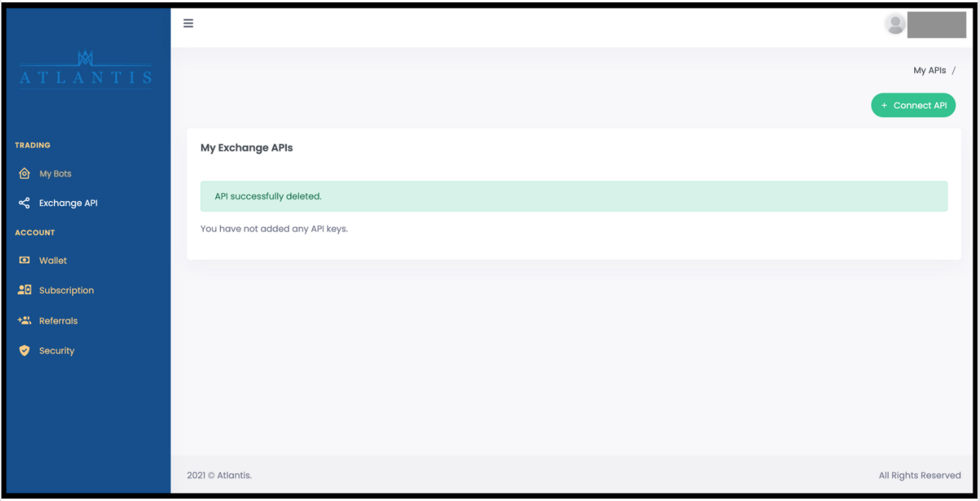Click the Referrals people icon

click(24, 321)
